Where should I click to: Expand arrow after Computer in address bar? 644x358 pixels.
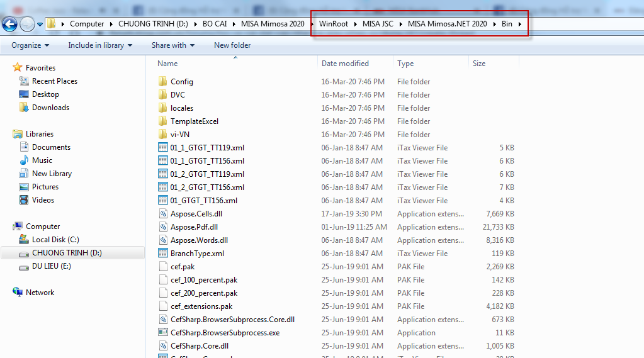point(111,24)
